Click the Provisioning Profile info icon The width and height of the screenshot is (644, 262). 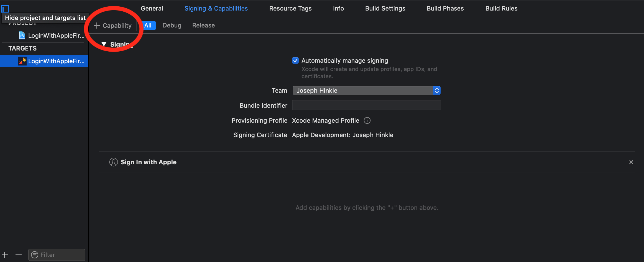click(x=367, y=120)
